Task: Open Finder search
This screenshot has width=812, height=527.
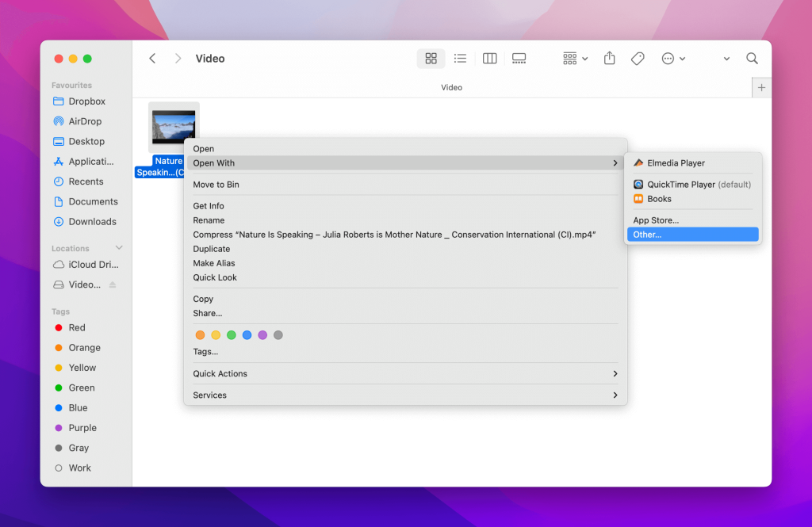Action: tap(752, 58)
